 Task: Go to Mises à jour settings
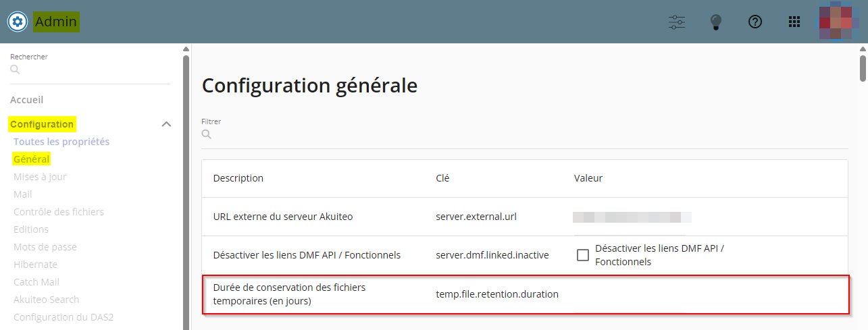tap(40, 177)
